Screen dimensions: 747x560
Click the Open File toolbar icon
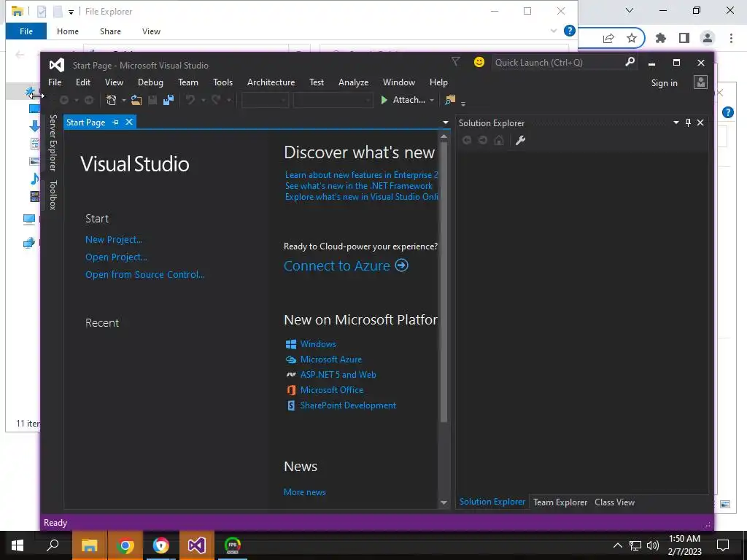(136, 100)
